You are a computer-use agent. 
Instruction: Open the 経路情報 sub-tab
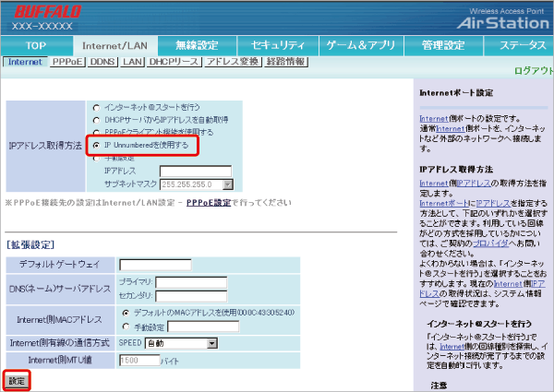pos(285,62)
